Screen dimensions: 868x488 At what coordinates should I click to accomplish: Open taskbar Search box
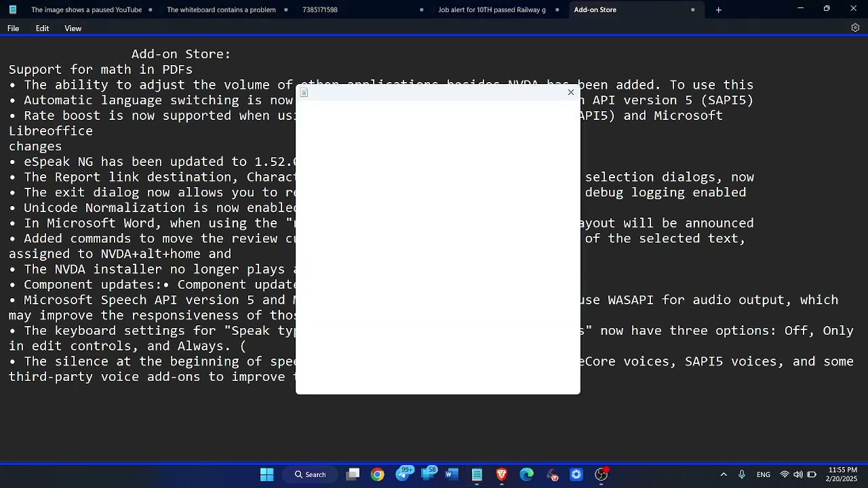[x=310, y=474]
